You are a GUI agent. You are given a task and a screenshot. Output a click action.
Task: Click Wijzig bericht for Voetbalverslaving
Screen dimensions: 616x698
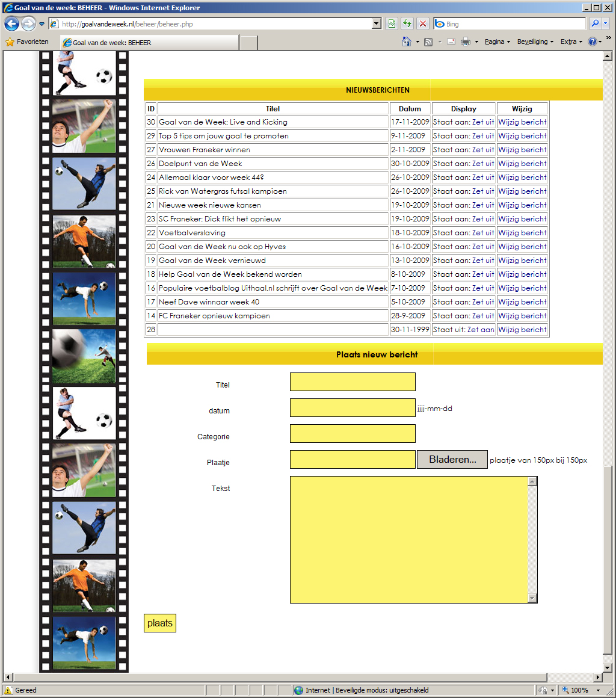tap(522, 233)
